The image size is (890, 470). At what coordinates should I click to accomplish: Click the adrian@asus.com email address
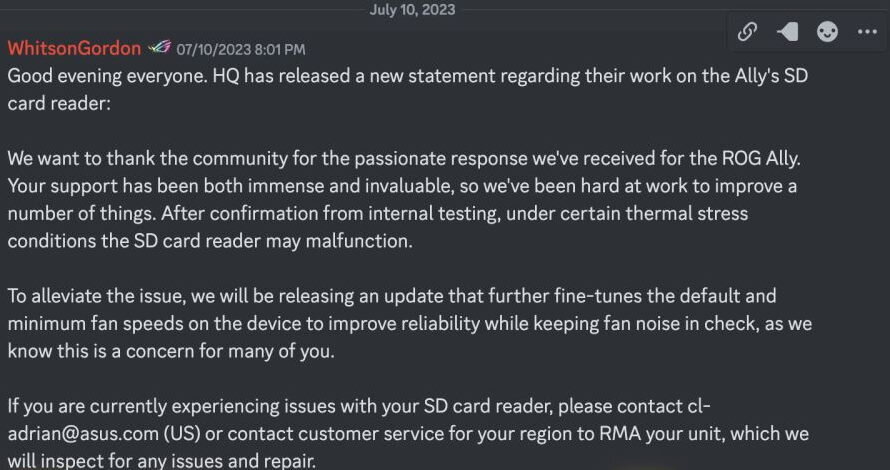tap(83, 434)
